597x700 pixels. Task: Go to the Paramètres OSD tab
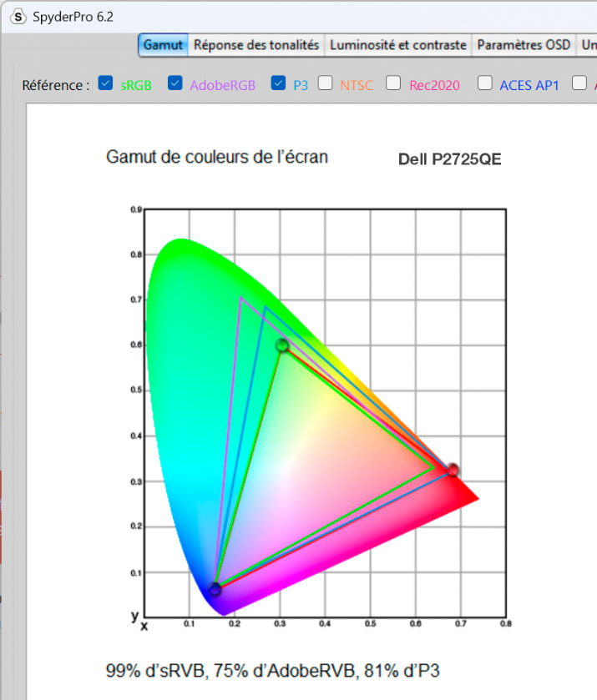524,45
